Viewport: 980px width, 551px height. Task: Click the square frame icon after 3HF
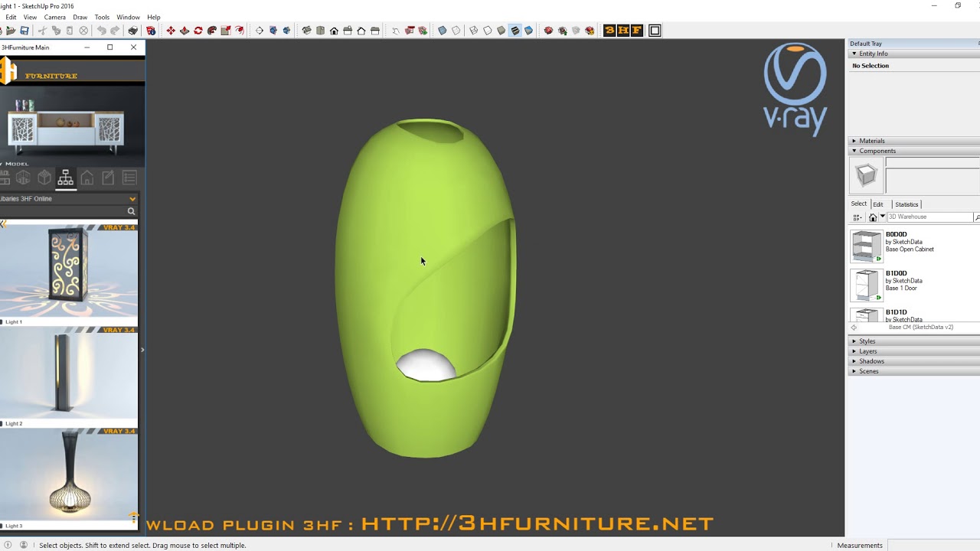coord(655,31)
